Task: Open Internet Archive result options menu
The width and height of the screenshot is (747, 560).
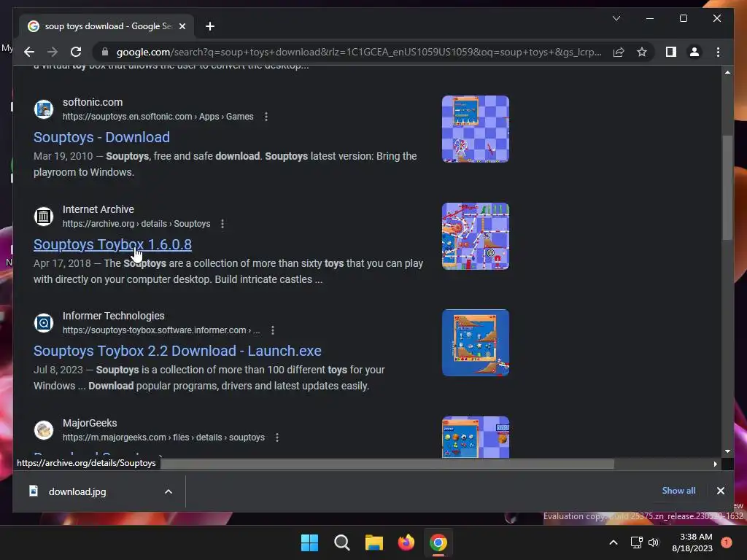Action: pos(222,224)
